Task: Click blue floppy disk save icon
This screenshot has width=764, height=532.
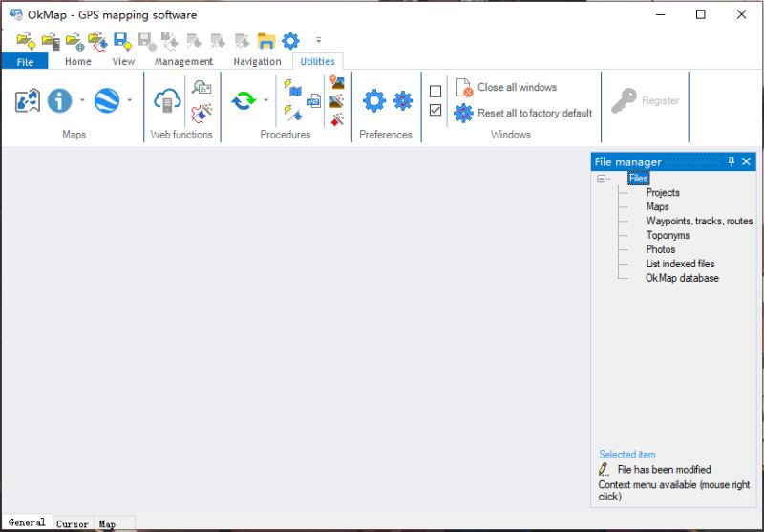Action: click(122, 41)
